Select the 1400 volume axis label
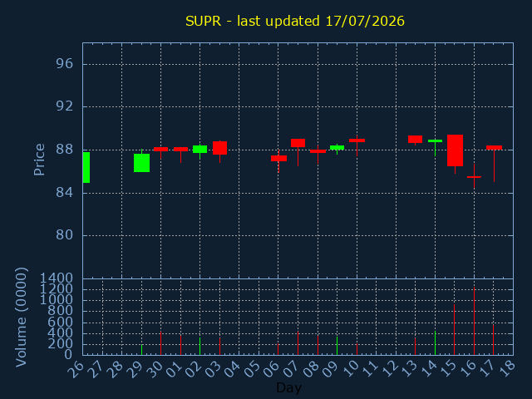532x399 pixels. coord(57,278)
